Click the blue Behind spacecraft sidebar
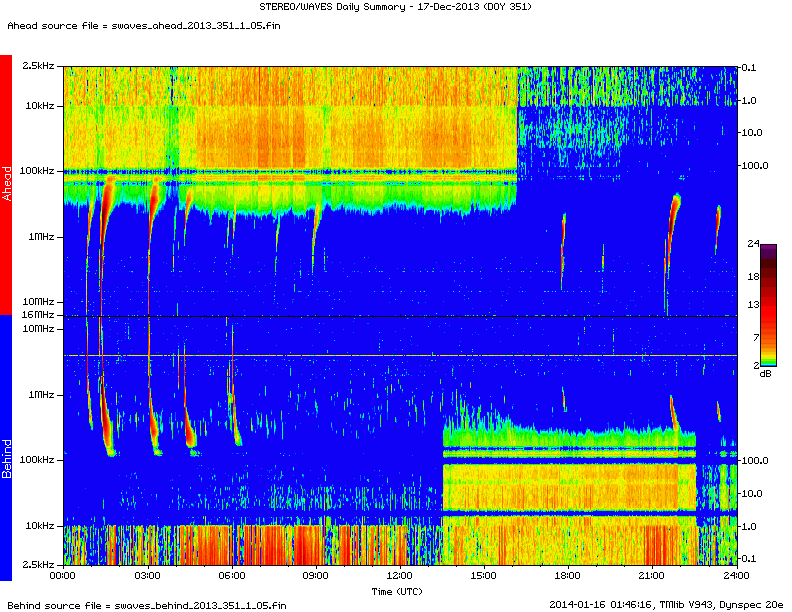Screen dimensions: 792x612 tap(6, 447)
